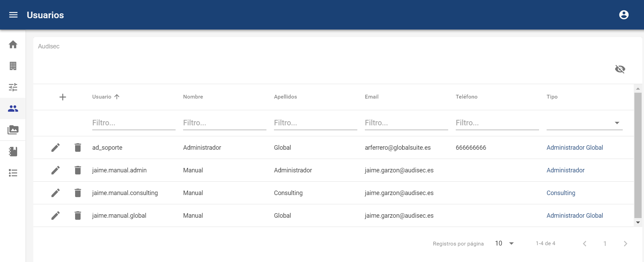This screenshot has height=262, width=644.
Task: Edit the ad_soporte user
Action: click(56, 148)
